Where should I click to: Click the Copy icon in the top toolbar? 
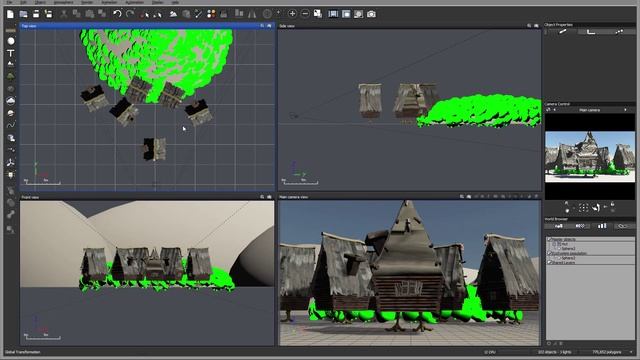[x=76, y=14]
